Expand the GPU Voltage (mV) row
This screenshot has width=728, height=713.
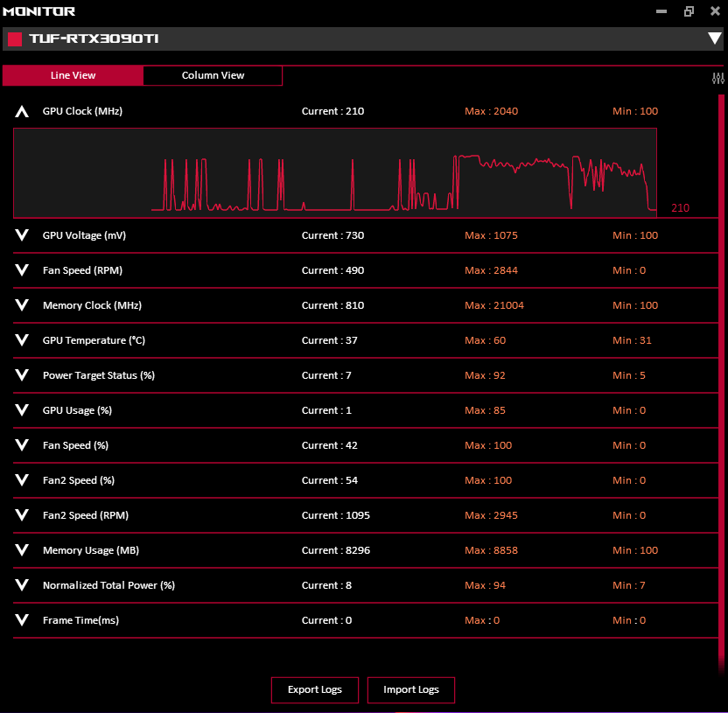(23, 235)
